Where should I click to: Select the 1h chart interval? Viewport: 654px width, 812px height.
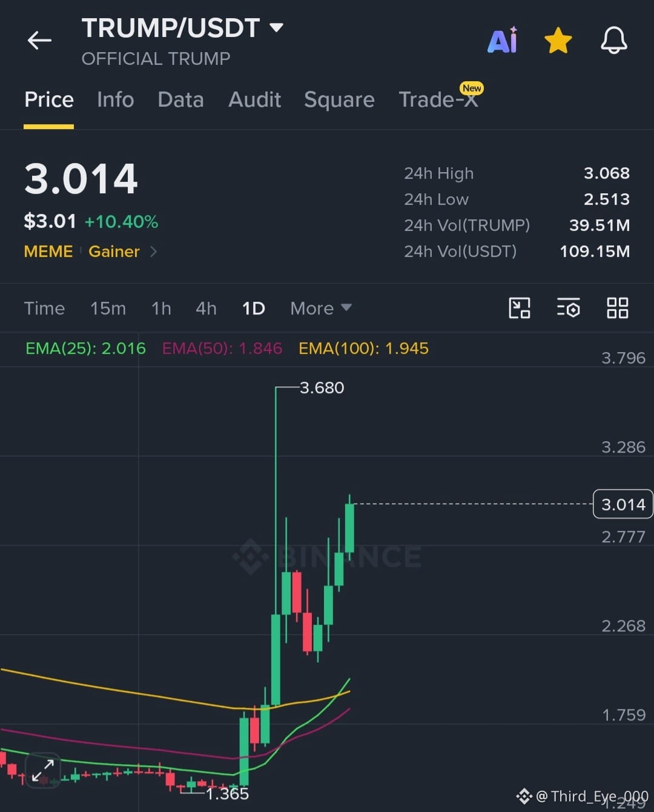coord(161,308)
